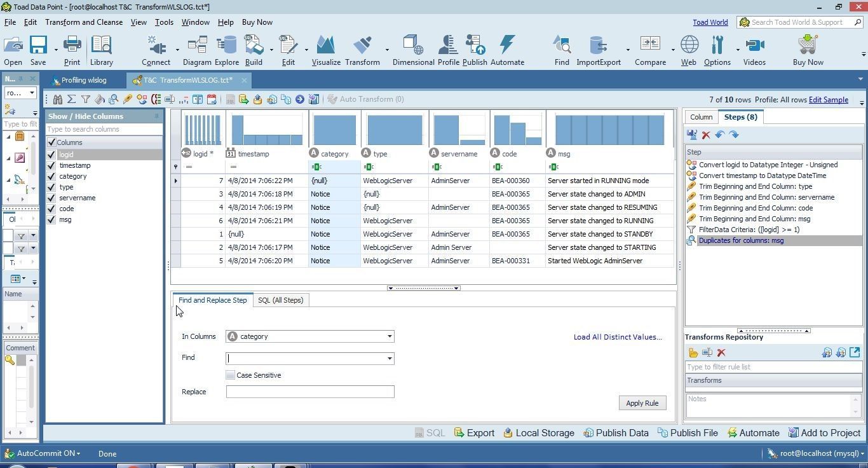
Task: Open the Dimensional viewer tool
Action: tap(413, 51)
